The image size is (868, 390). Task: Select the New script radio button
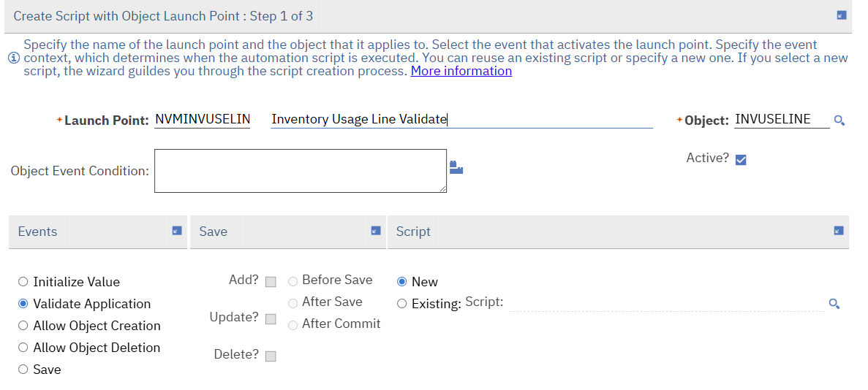(x=401, y=282)
